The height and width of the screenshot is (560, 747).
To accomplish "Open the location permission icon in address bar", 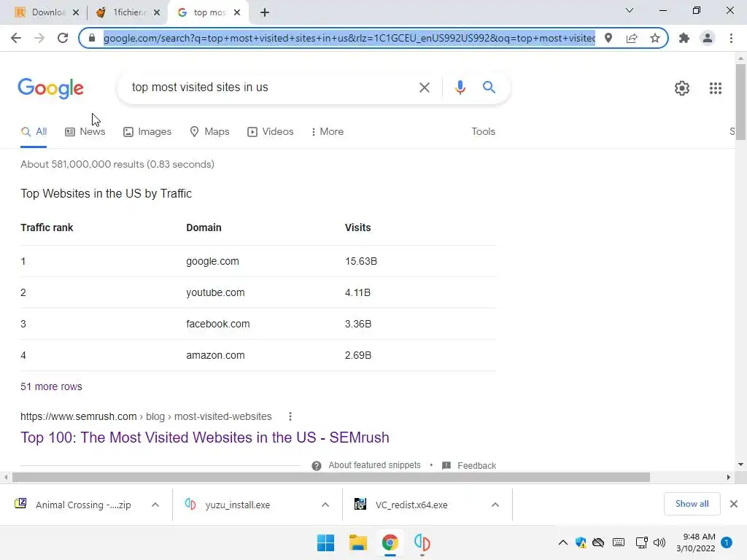I will pos(608,38).
